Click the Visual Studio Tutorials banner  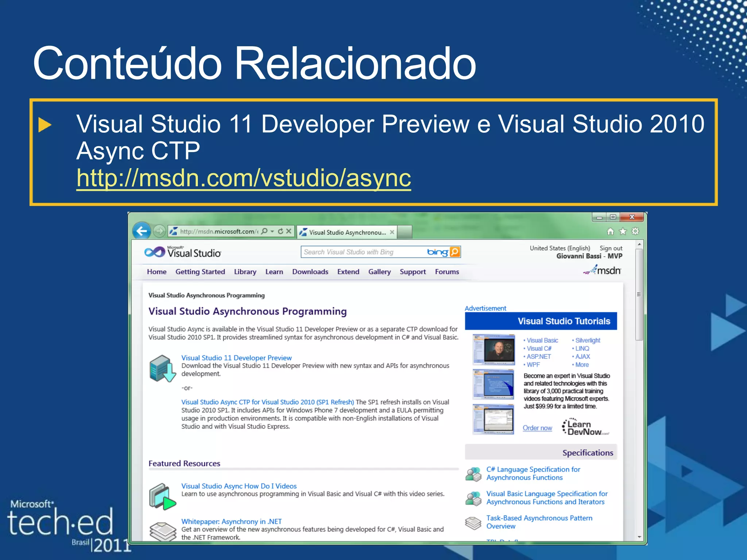click(541, 321)
